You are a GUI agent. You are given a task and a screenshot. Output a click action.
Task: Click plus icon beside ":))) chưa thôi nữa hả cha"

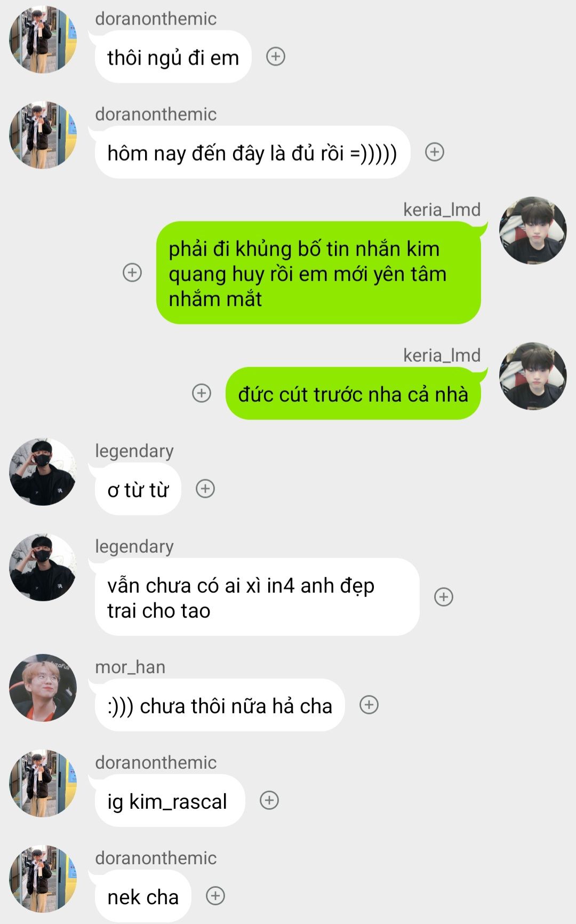tap(369, 705)
